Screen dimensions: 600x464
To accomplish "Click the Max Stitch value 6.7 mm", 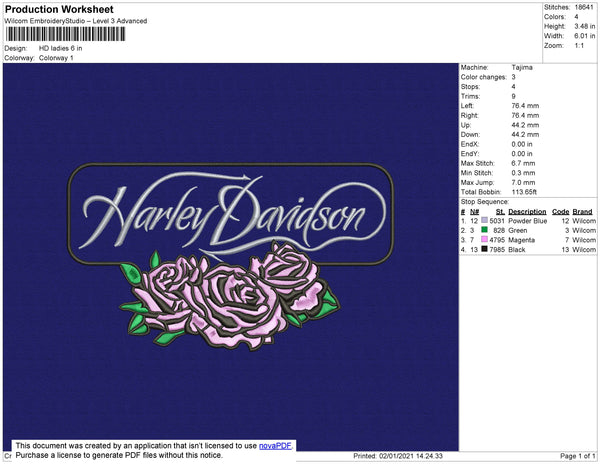I will (x=523, y=163).
